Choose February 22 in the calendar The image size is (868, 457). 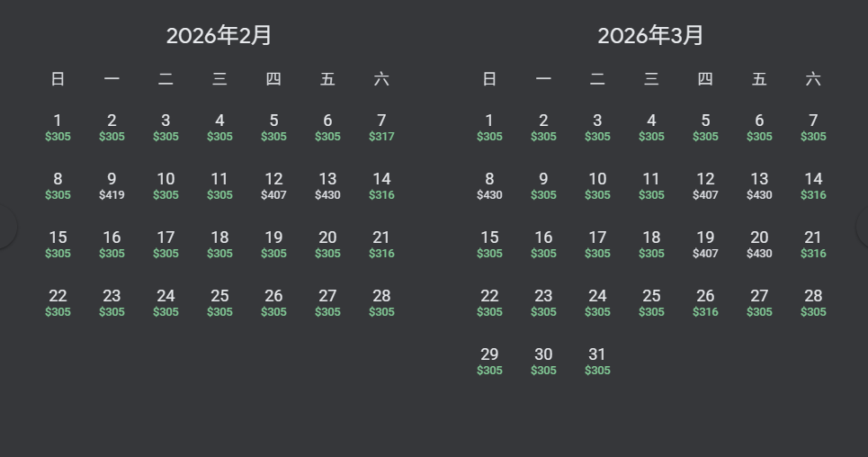[x=58, y=302]
